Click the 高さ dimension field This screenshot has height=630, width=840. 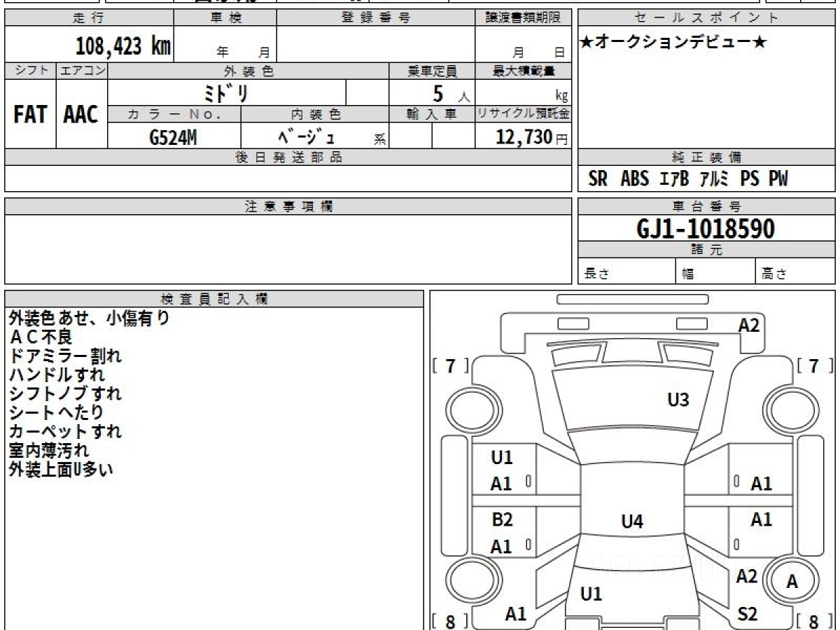click(796, 272)
